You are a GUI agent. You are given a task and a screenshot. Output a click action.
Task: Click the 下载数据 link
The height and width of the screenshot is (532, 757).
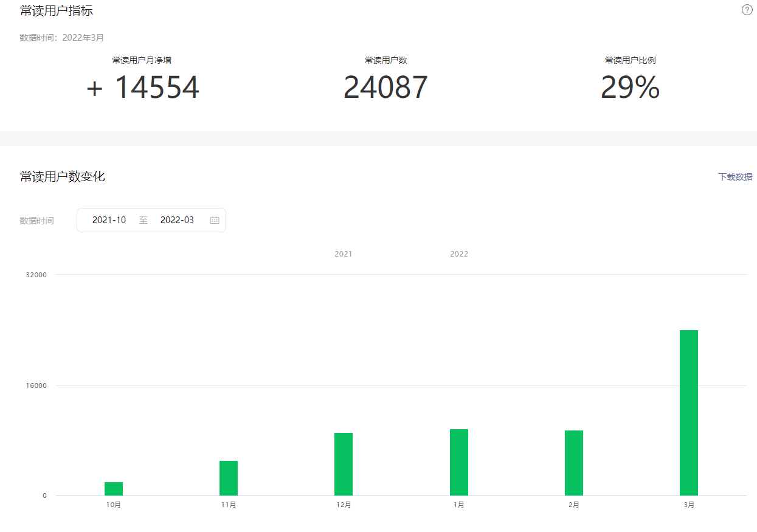point(735,177)
